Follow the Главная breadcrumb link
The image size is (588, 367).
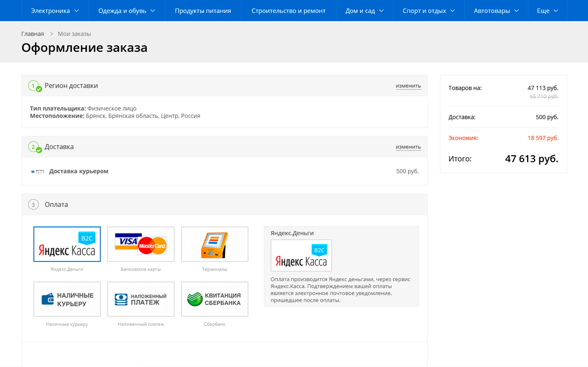tap(33, 34)
